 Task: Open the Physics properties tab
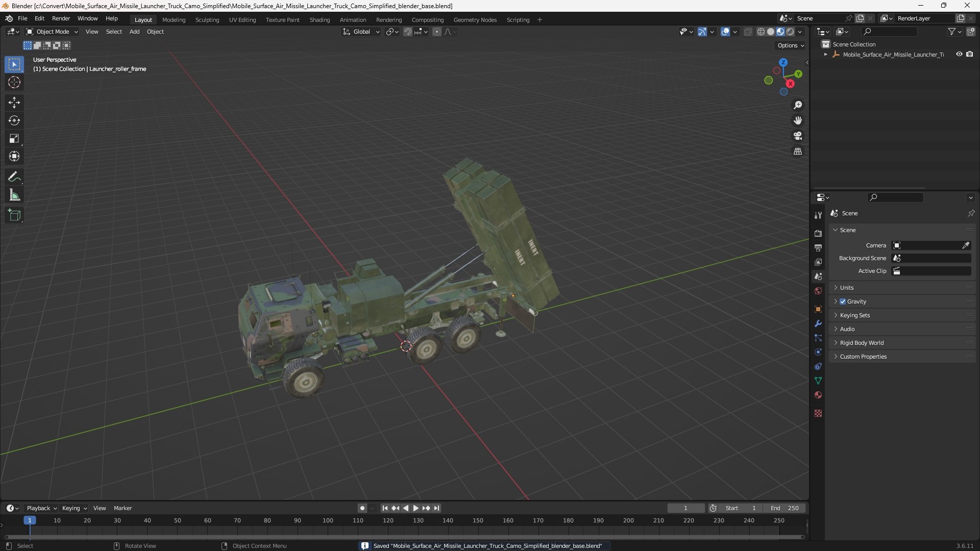pos(818,352)
